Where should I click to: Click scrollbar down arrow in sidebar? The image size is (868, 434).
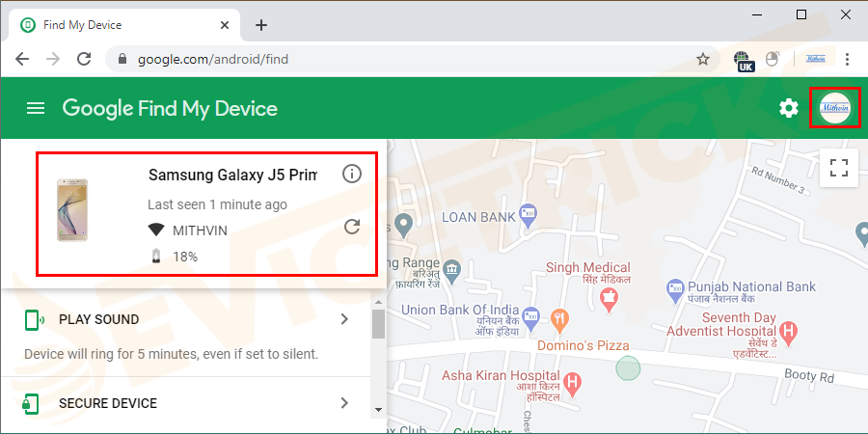click(x=379, y=410)
